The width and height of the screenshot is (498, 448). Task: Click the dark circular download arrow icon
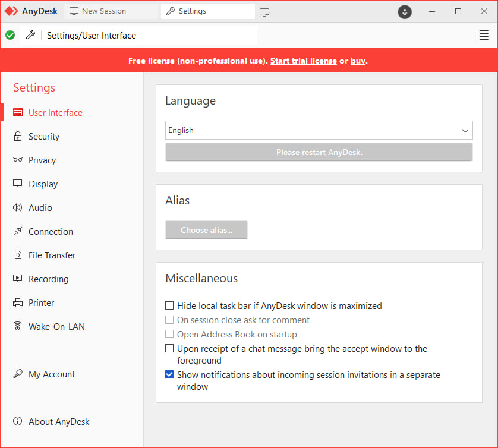pos(405,11)
